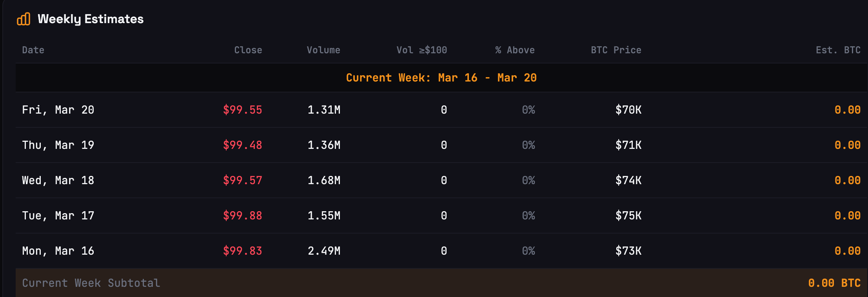Click the $99.55 close price for Friday

coord(243,110)
